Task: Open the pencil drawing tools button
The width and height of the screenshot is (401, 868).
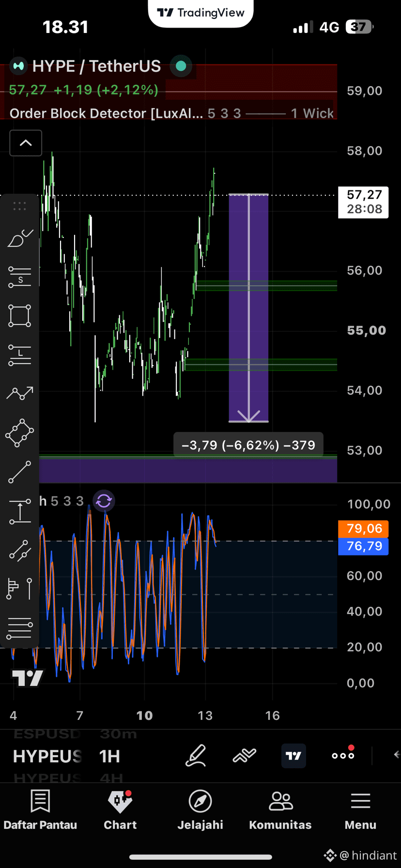Action: (x=196, y=756)
